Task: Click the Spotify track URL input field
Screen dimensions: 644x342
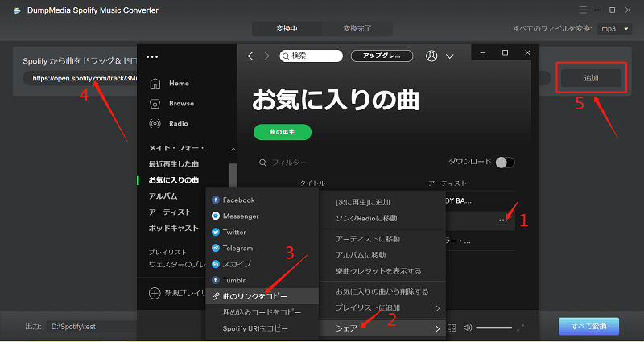Action: pyautogui.click(x=80, y=78)
